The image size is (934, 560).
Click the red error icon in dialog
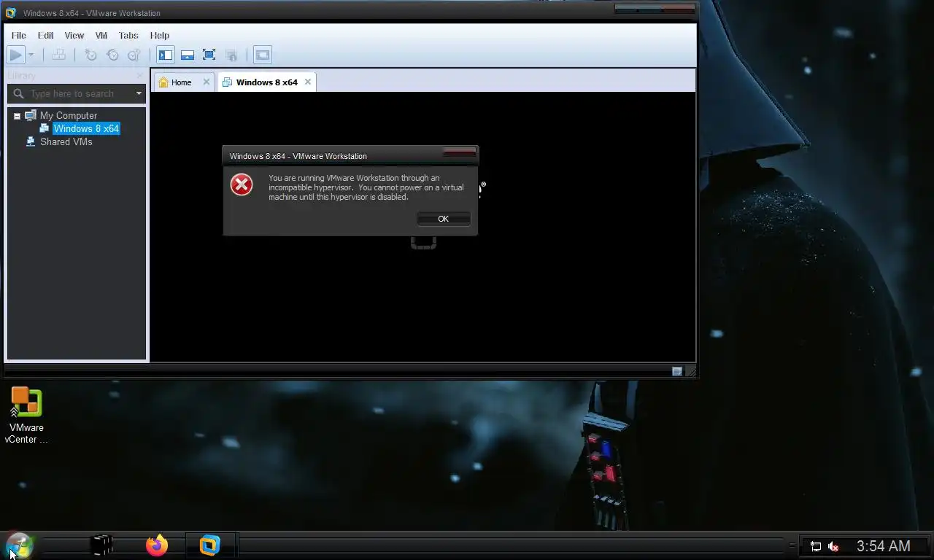[x=242, y=184]
